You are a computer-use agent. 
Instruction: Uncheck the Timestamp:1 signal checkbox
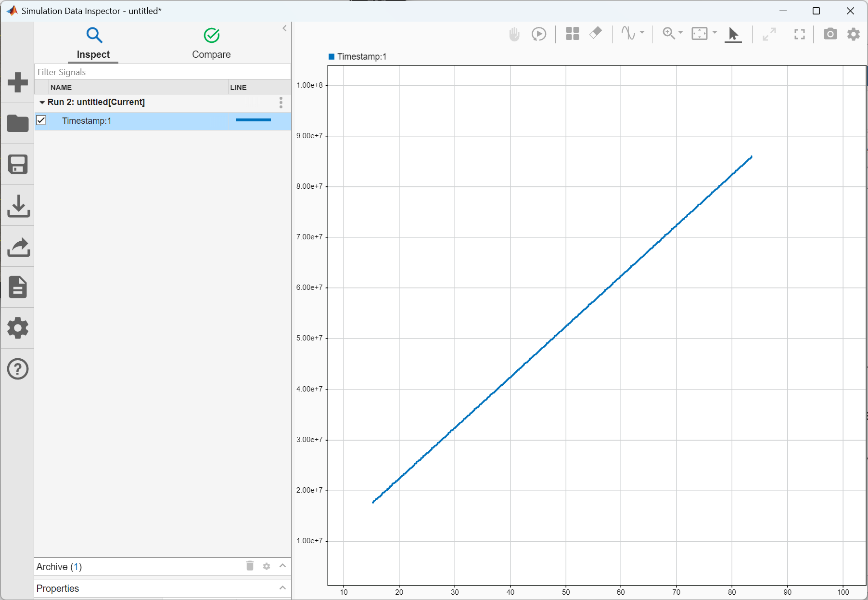[x=41, y=120]
